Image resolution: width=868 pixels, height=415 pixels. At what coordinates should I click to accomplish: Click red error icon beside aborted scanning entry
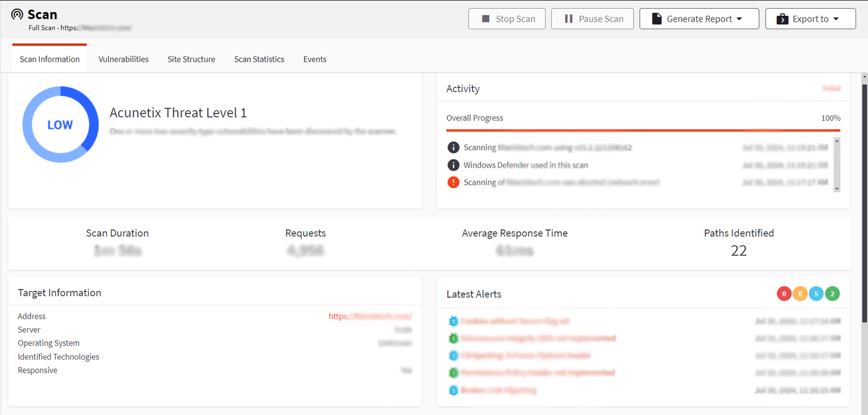click(x=453, y=182)
